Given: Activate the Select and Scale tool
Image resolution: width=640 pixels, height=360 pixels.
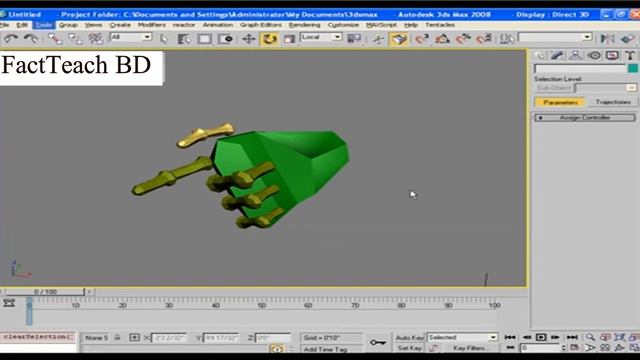Looking at the screenshot, I should (289, 39).
